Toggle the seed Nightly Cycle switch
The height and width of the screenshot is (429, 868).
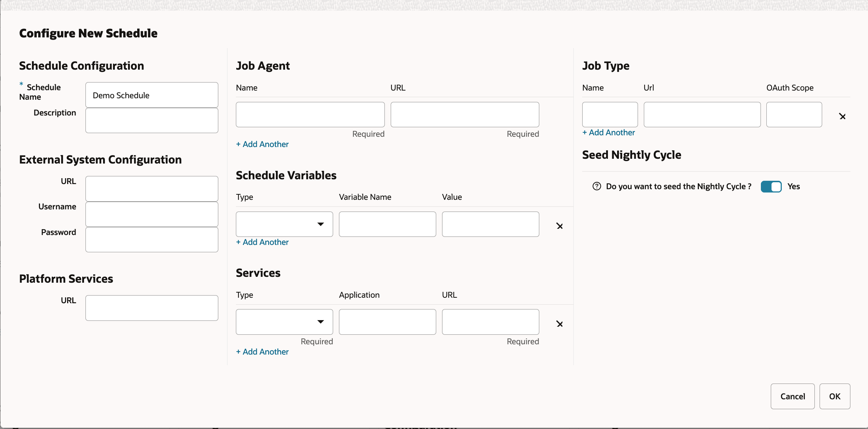click(x=771, y=186)
